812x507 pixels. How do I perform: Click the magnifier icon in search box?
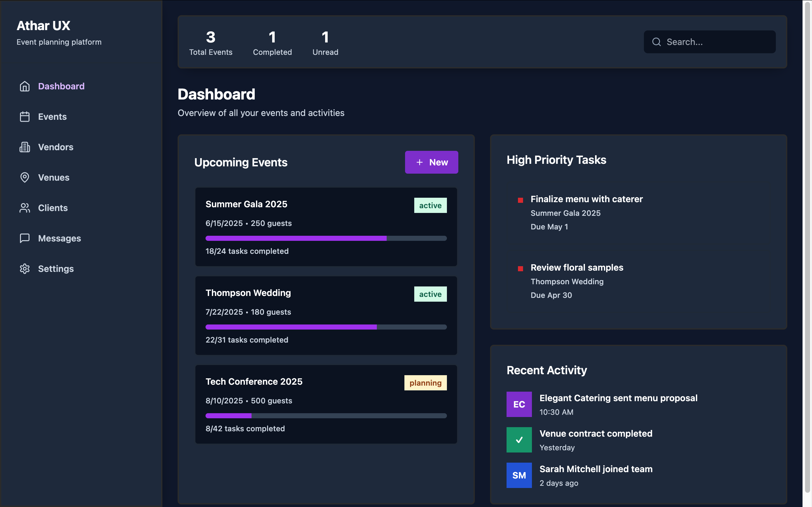(x=656, y=42)
